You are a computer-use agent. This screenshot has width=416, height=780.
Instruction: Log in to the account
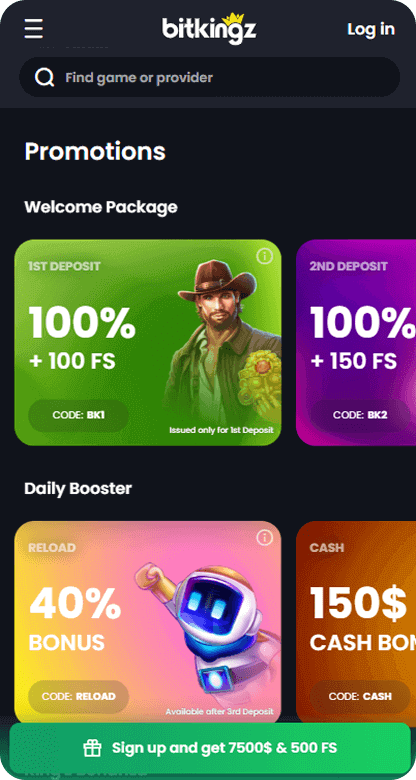tap(371, 29)
